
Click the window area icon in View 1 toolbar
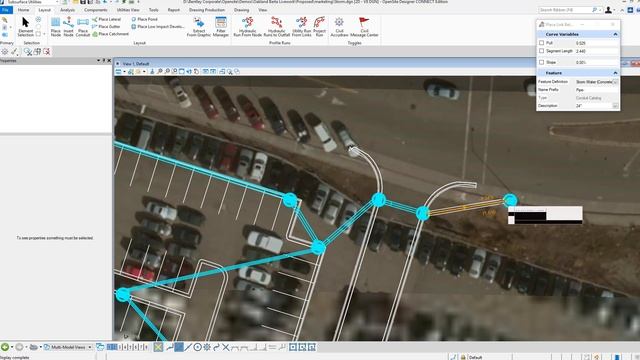click(x=174, y=71)
